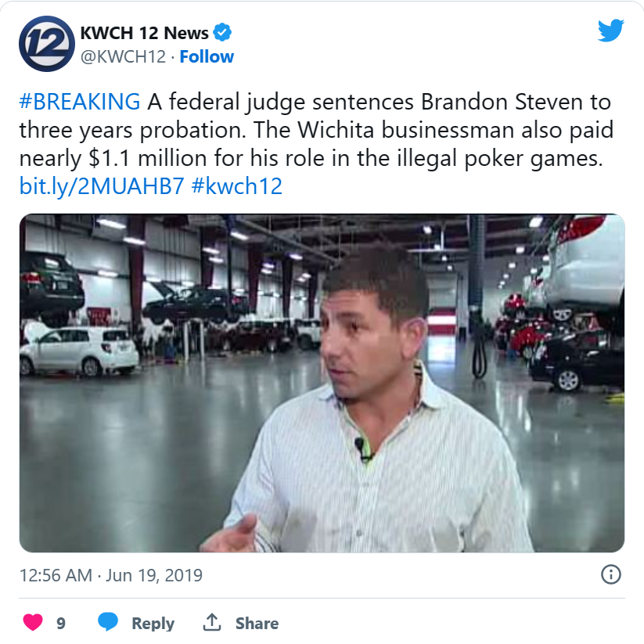644x644 pixels.
Task: Click the reply speech bubble icon
Action: coord(108,622)
